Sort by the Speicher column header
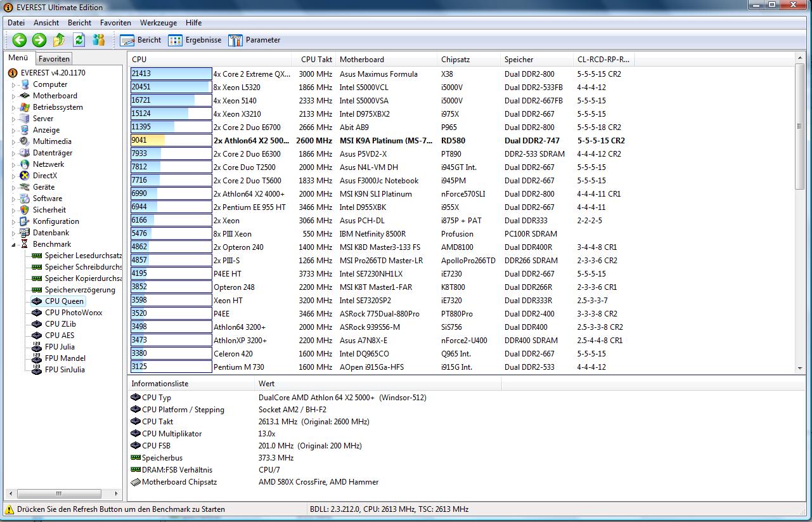Viewport: 812px width, 522px height. 537,60
